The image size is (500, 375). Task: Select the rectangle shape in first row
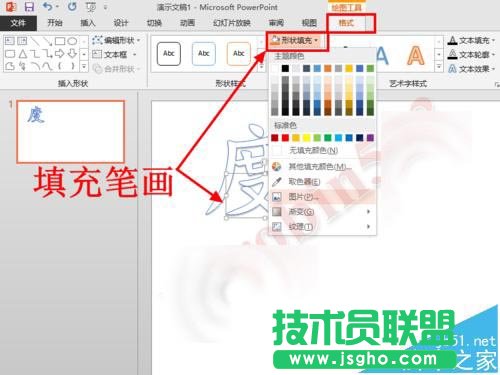pyautogui.click(x=60, y=41)
